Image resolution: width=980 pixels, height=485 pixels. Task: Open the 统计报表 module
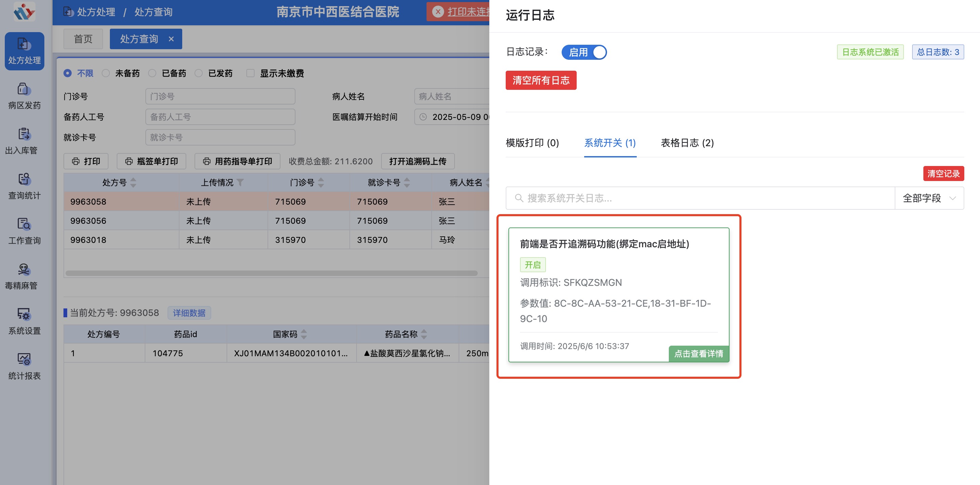(24, 368)
